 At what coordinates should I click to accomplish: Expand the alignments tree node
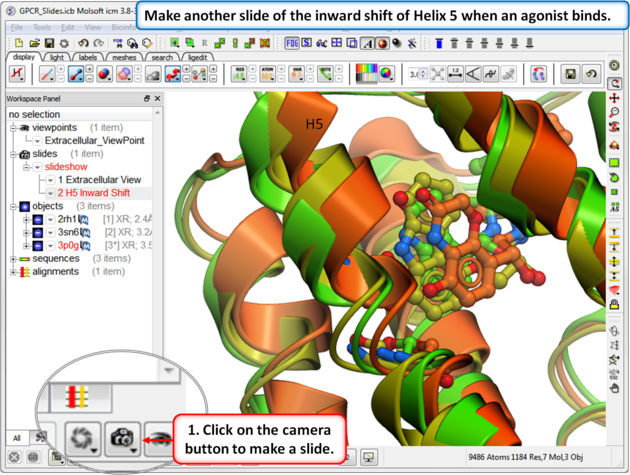pyautogui.click(x=13, y=271)
